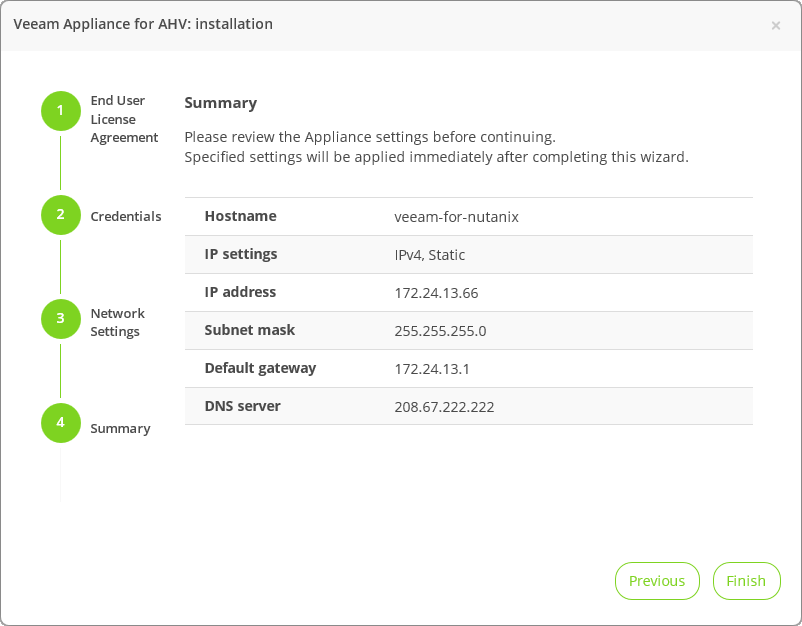
Task: Select the IPv4, Static value
Action: (x=430, y=255)
